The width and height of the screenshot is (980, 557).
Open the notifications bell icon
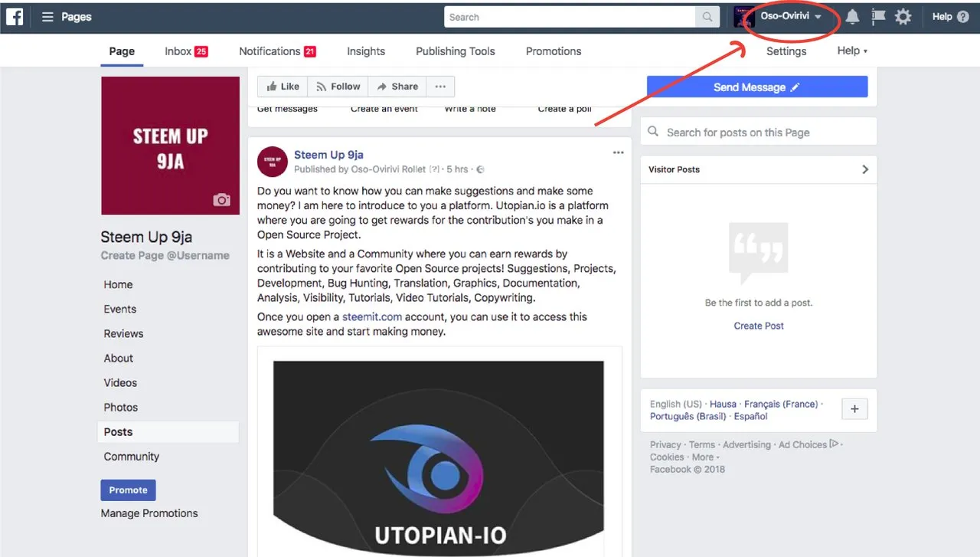[852, 17]
